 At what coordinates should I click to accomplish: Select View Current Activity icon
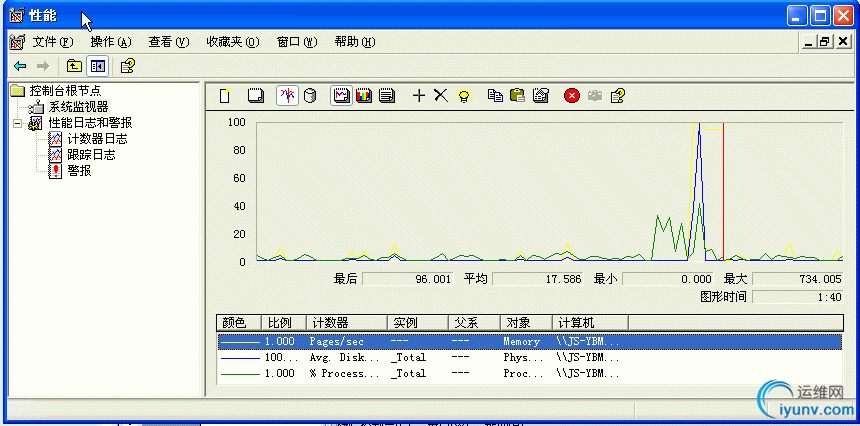click(287, 95)
